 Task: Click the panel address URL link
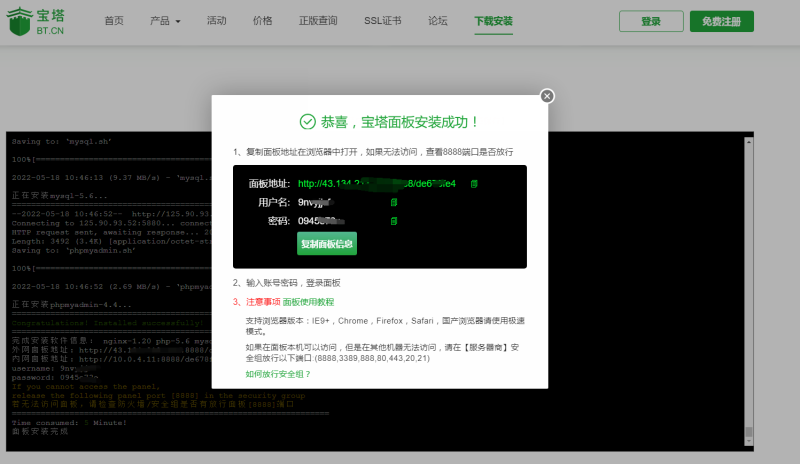coord(377,184)
